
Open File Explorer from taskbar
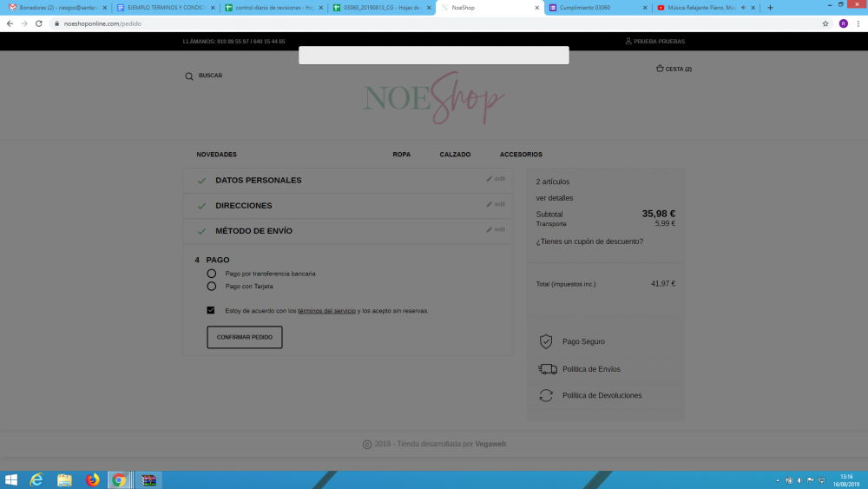(x=64, y=480)
